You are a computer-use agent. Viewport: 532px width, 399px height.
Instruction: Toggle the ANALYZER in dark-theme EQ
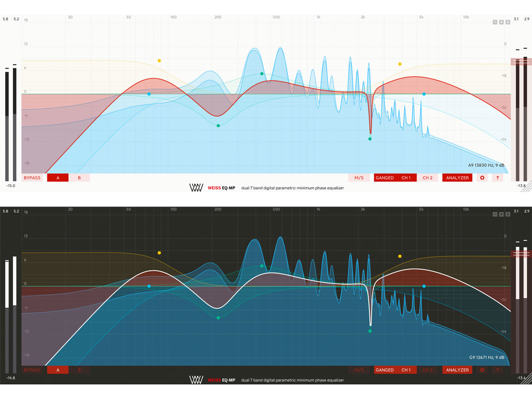(457, 370)
